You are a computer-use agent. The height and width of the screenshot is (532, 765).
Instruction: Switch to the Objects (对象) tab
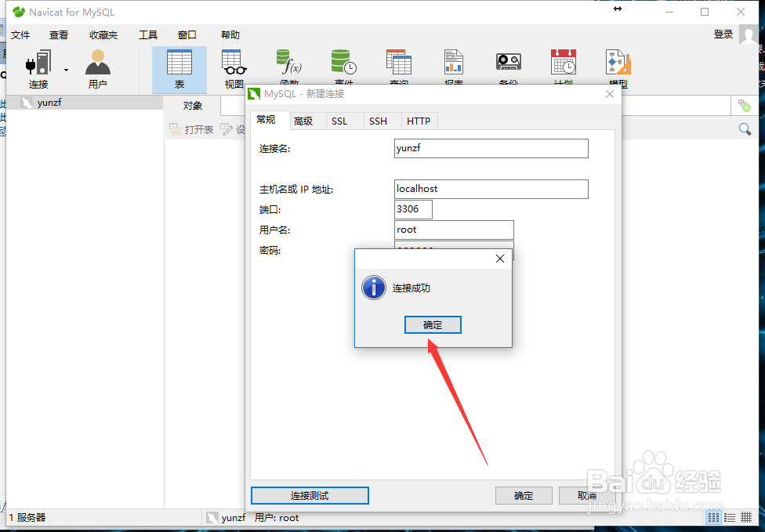pos(193,105)
